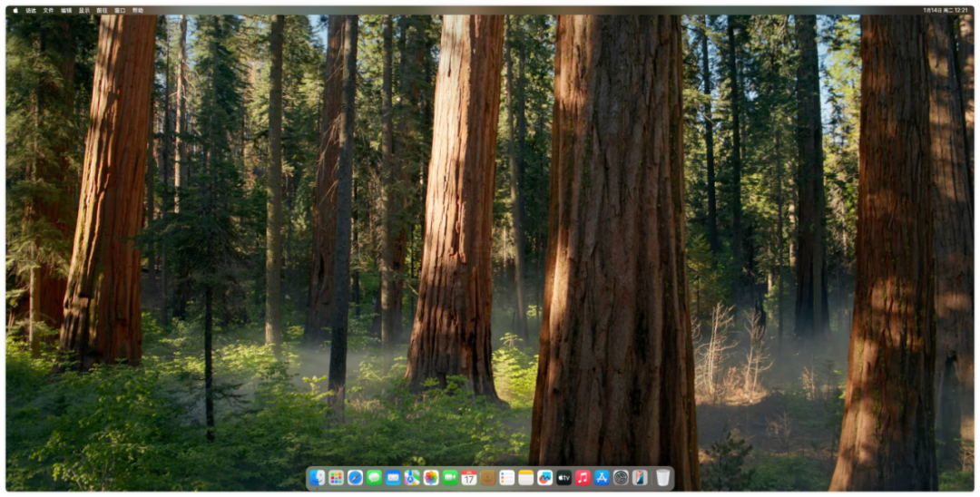Screen dimensions: 980x497
Task: Open the Music app
Action: pyautogui.click(x=583, y=477)
